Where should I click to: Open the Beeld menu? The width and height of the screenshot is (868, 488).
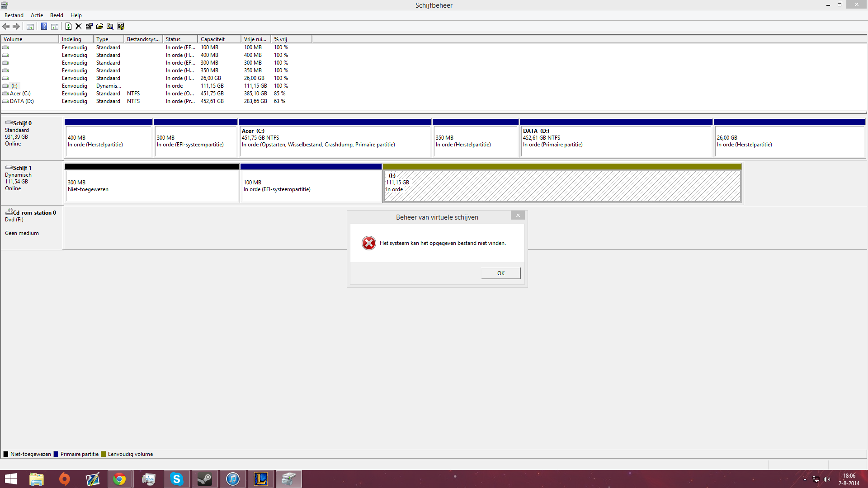[x=57, y=15]
